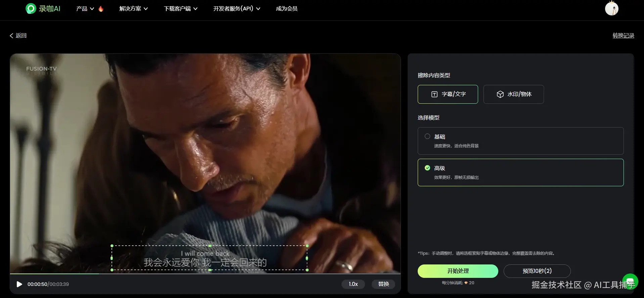This screenshot has height=298, width=644.
Task: Select the 字幕/文字 erase type
Action: [448, 94]
